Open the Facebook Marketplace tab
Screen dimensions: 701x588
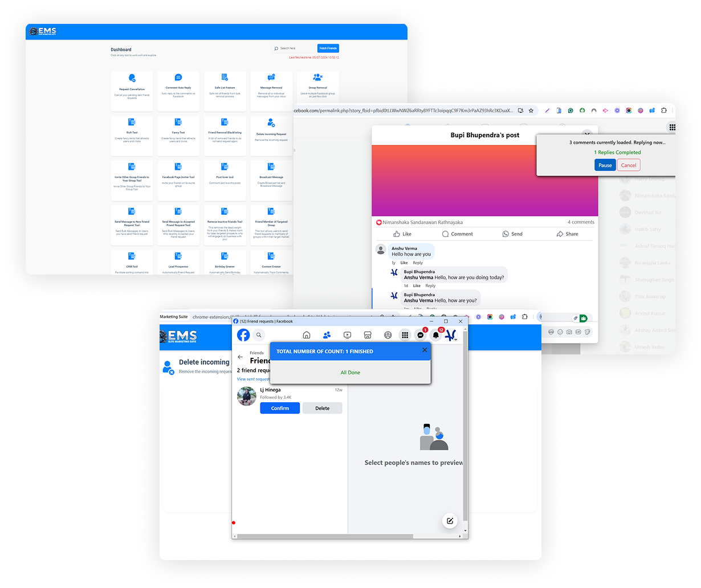coord(368,335)
